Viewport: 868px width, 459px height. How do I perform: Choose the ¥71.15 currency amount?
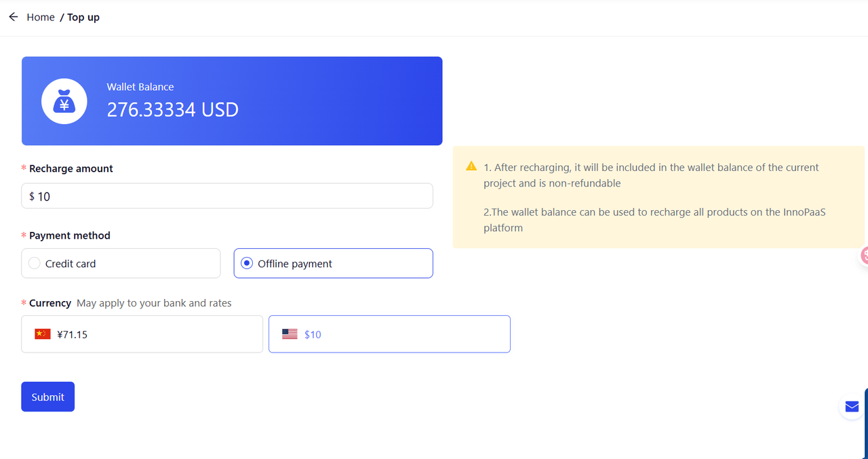click(x=73, y=334)
